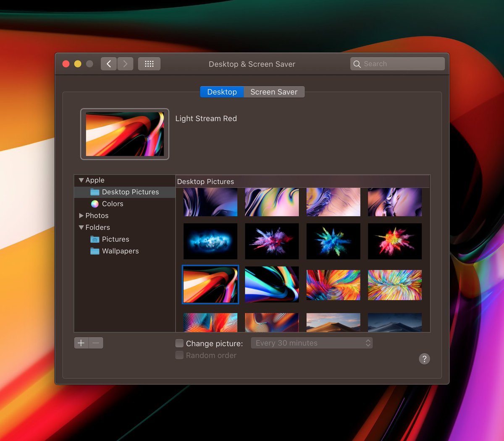Screen dimensions: 504x441
Task: Click the Desktop Pictures folder icon
Action: [x=95, y=192]
